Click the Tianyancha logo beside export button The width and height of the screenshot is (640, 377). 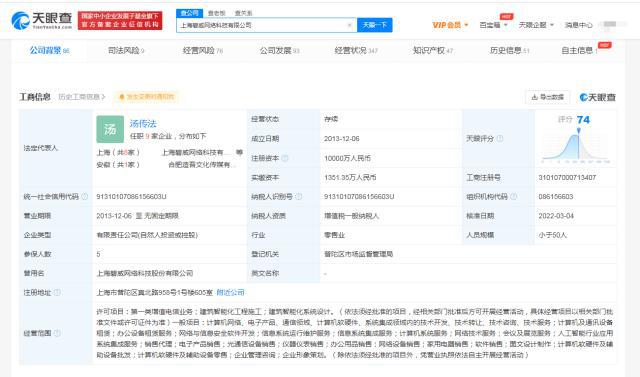(598, 97)
